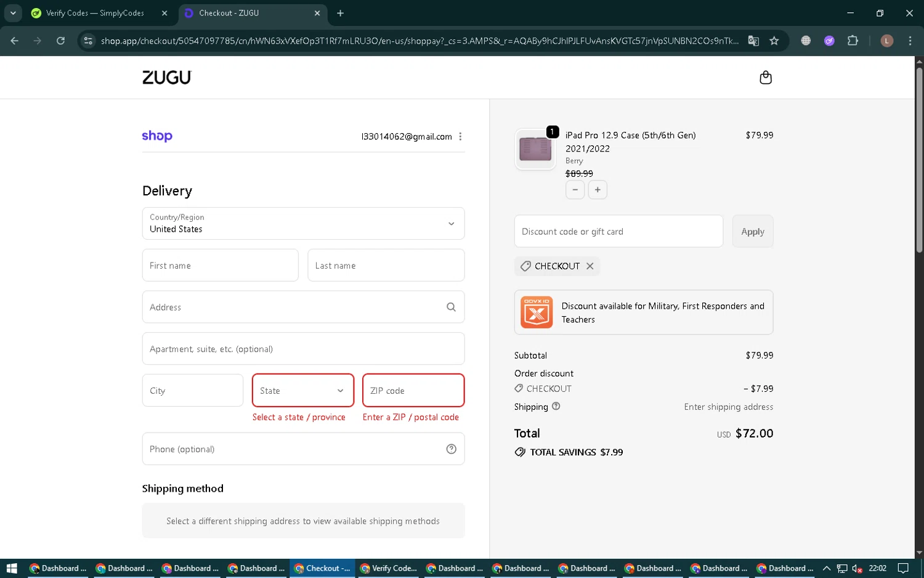Focus the First name field
This screenshot has width=924, height=578.
coord(220,266)
